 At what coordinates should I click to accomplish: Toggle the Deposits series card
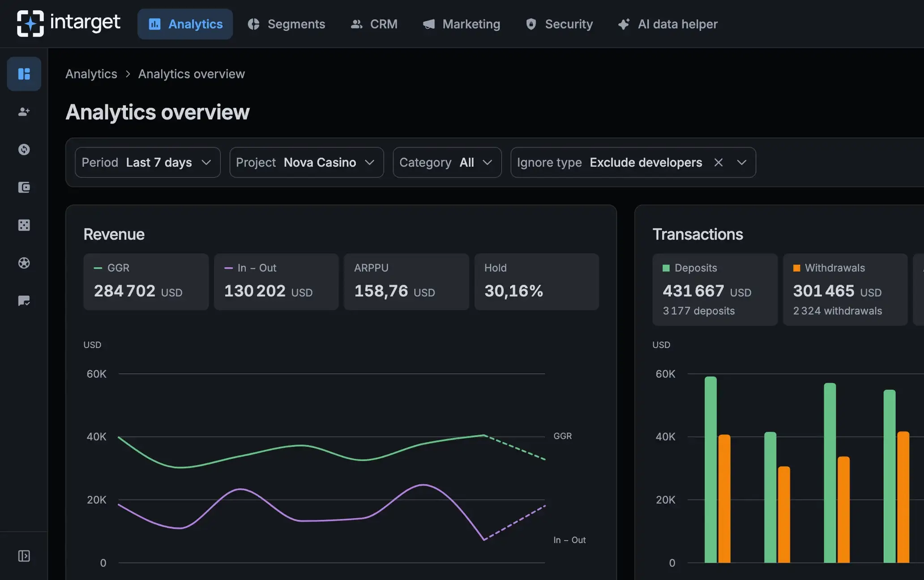pos(715,290)
